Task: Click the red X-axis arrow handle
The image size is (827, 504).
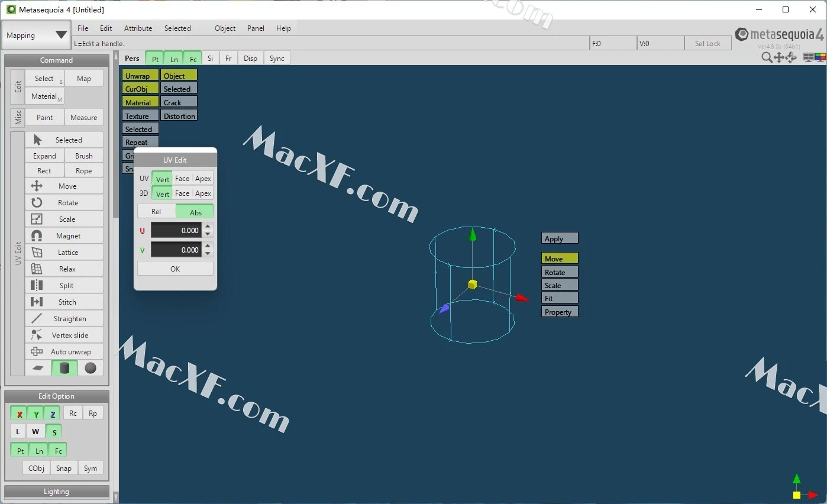Action: tap(522, 298)
